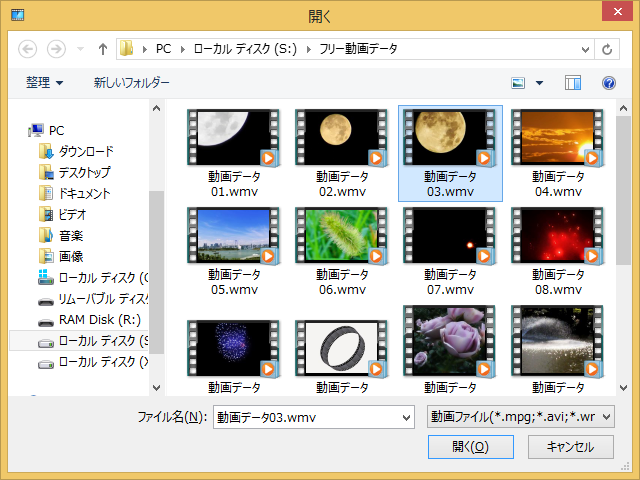The width and height of the screenshot is (640, 480).
Task: Open the ドキュメント folder in sidebar
Action: click(x=84, y=193)
